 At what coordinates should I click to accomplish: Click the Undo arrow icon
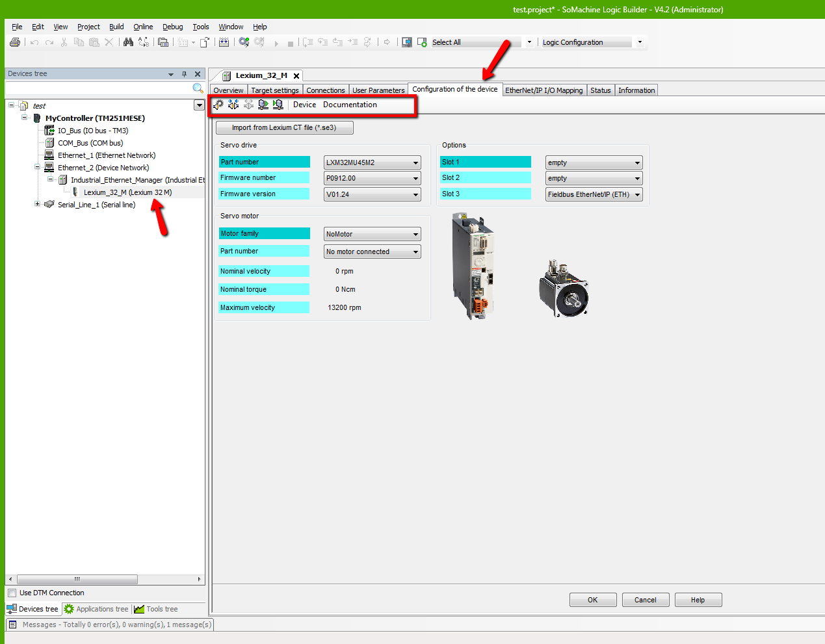pyautogui.click(x=34, y=42)
